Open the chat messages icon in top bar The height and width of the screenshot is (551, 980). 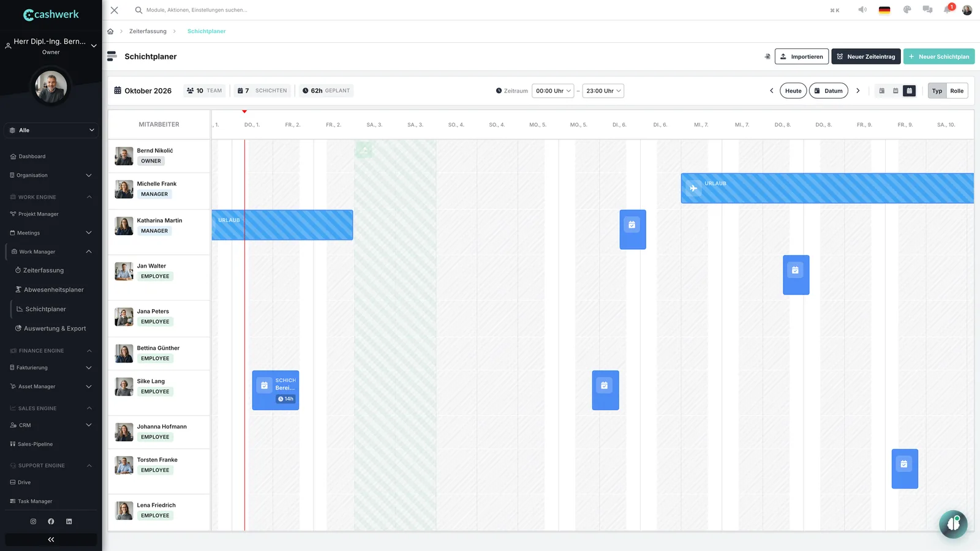coord(928,10)
